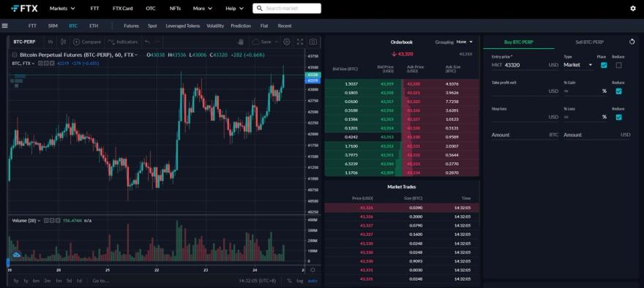Click the Entry price field
The width and height of the screenshot is (644, 288).
[525, 65]
